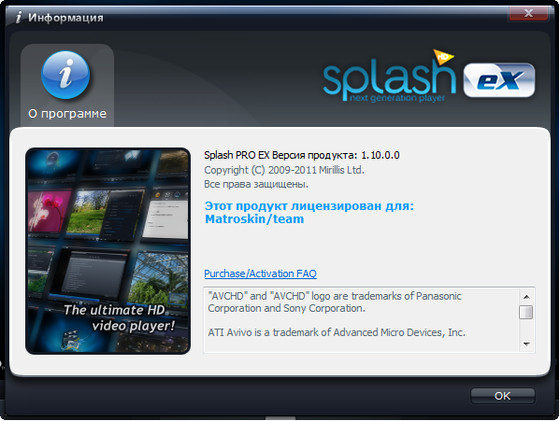Open the Purchase/Activation FAQ link
This screenshot has width=560, height=421.
(260, 274)
